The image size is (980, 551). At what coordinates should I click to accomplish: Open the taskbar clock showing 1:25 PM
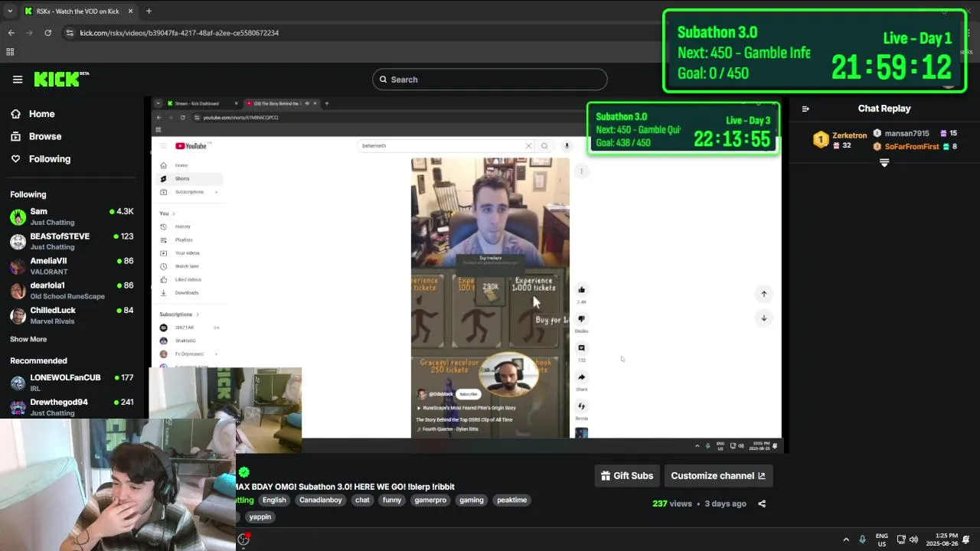point(942,540)
